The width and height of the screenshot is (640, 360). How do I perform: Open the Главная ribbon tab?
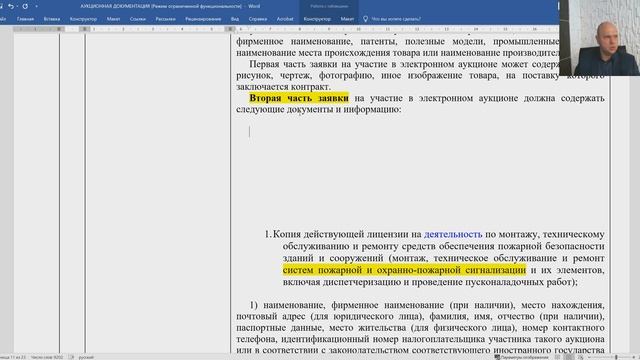pos(25,19)
